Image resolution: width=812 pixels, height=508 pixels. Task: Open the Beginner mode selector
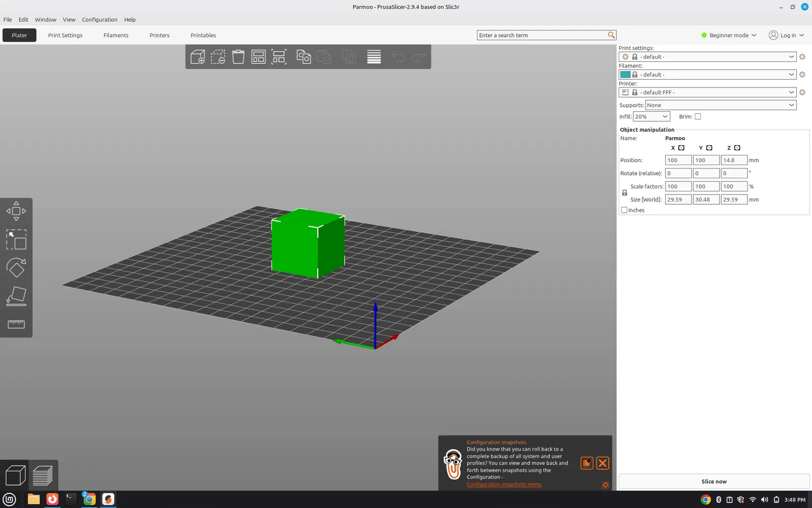tap(729, 35)
